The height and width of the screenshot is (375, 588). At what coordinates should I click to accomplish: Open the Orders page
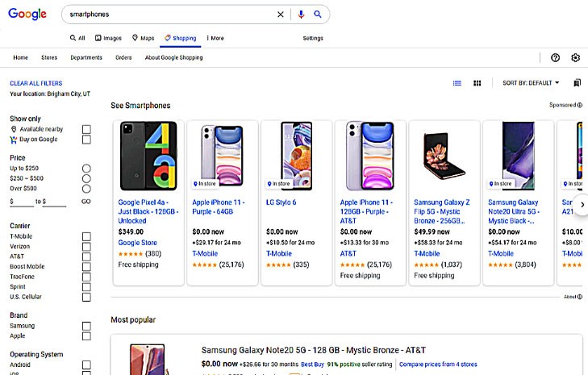click(123, 57)
